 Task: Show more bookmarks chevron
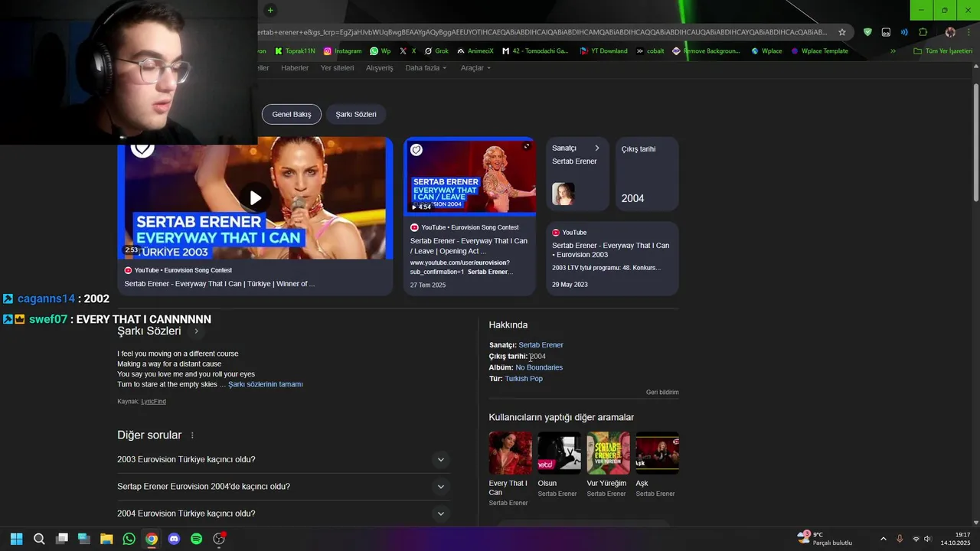[x=893, y=51]
